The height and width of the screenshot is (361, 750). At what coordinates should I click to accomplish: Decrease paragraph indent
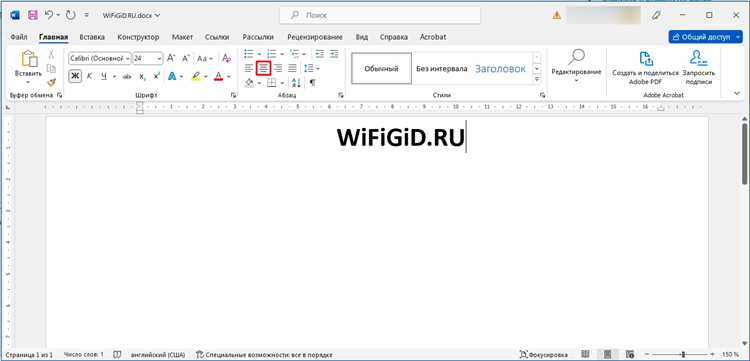(320, 54)
